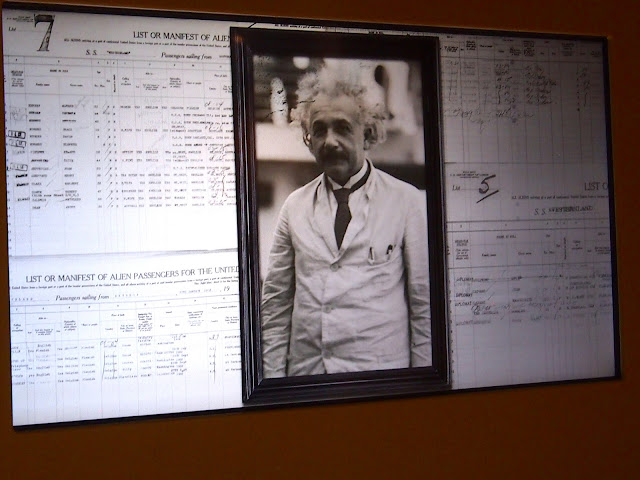Viewport: 640px width, 480px height.
Task: Select the framed black-and-white portrait photograph
Action: tap(341, 215)
